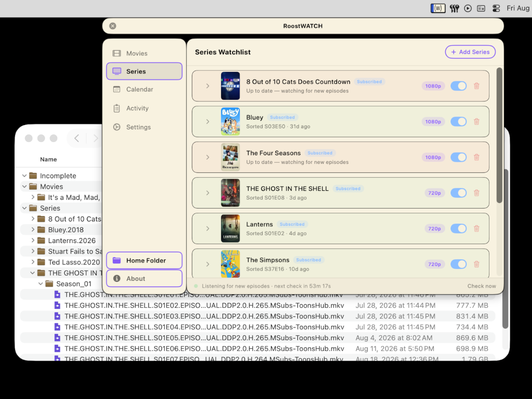Viewport: 532px width, 399px height.
Task: Expand The Simpsons series row
Action: click(x=207, y=264)
